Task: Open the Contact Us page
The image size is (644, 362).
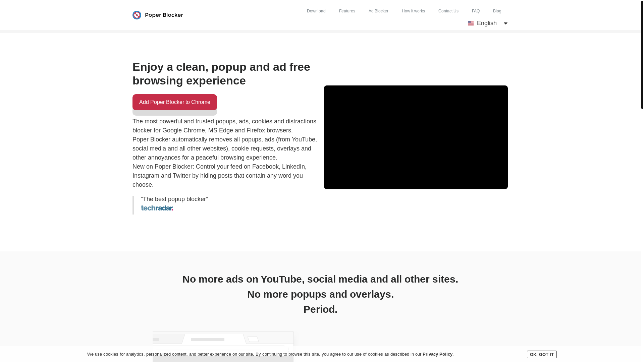Action: pos(448,11)
